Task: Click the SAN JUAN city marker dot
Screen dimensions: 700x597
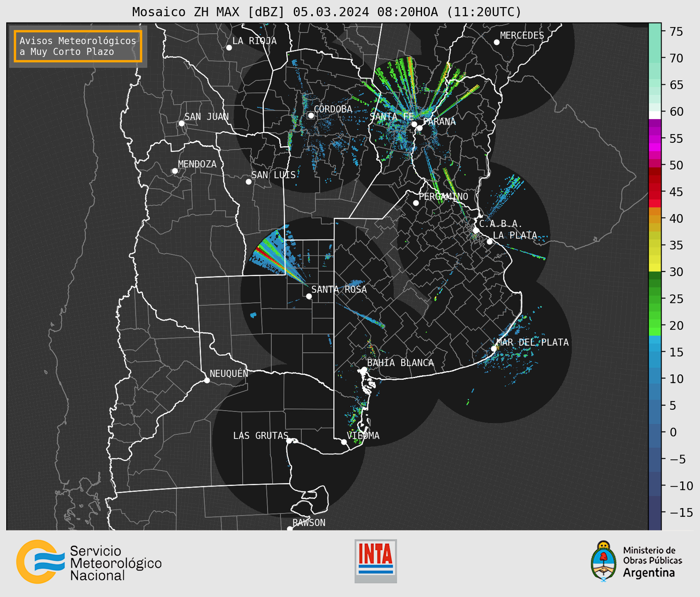Action: pos(181,123)
